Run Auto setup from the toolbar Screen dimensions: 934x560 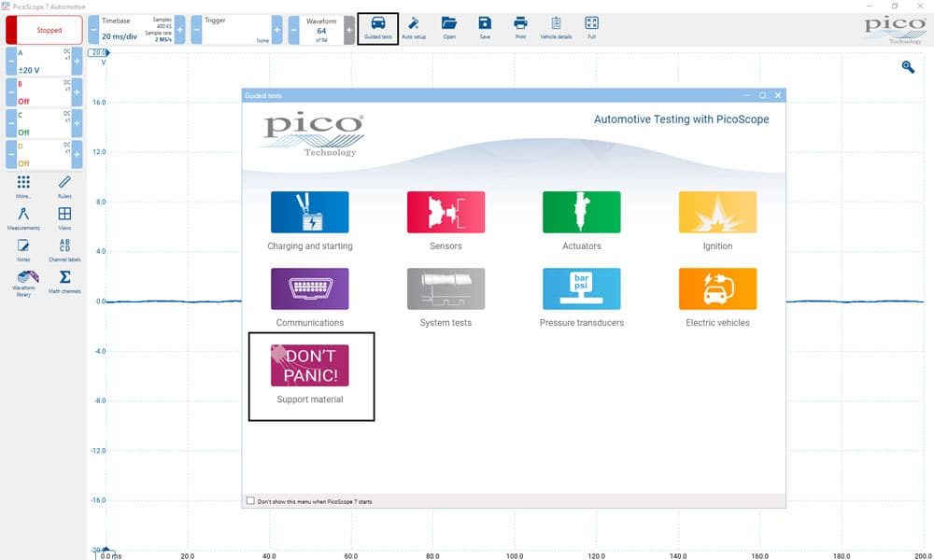click(414, 28)
